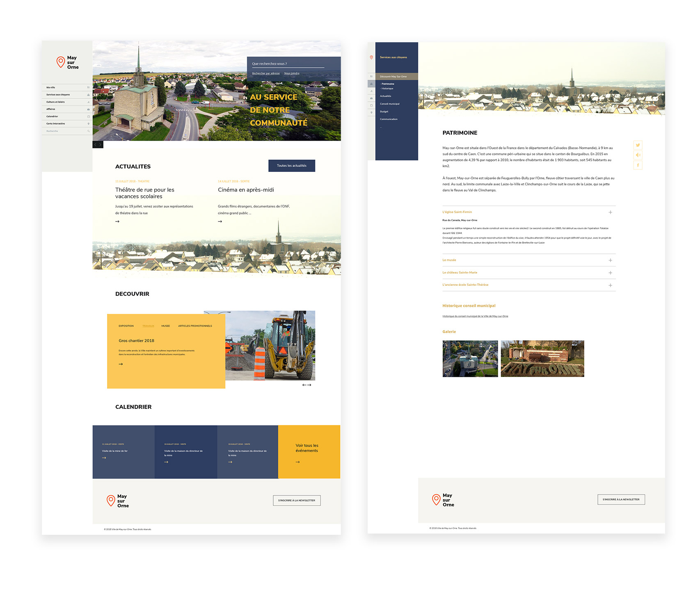The height and width of the screenshot is (616, 700).
Task: Click the hero slider previous arrow
Action: pyautogui.click(x=95, y=145)
